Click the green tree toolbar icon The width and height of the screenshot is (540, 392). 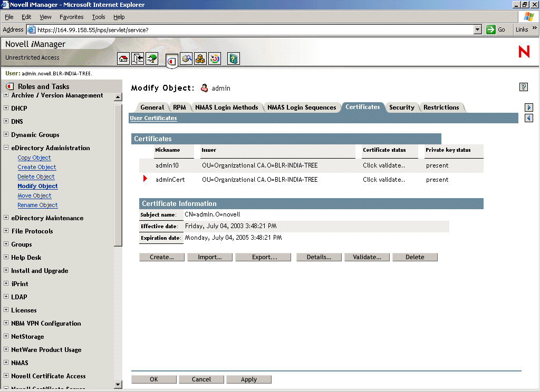(x=152, y=59)
